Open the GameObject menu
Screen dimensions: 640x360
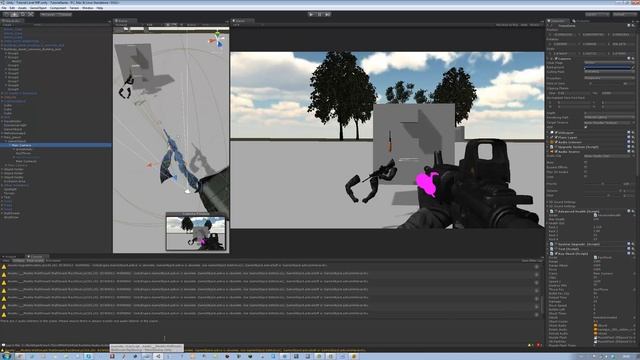point(38,8)
